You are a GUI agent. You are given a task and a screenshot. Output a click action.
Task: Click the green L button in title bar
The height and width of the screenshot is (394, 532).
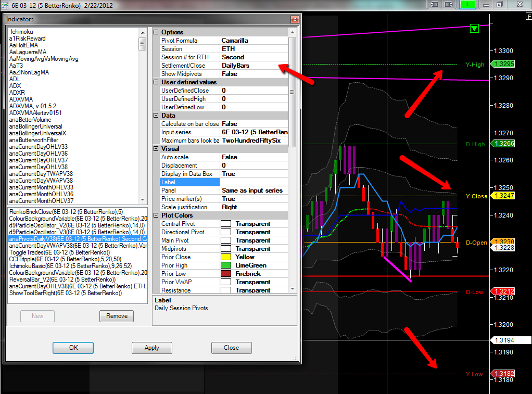click(467, 4)
